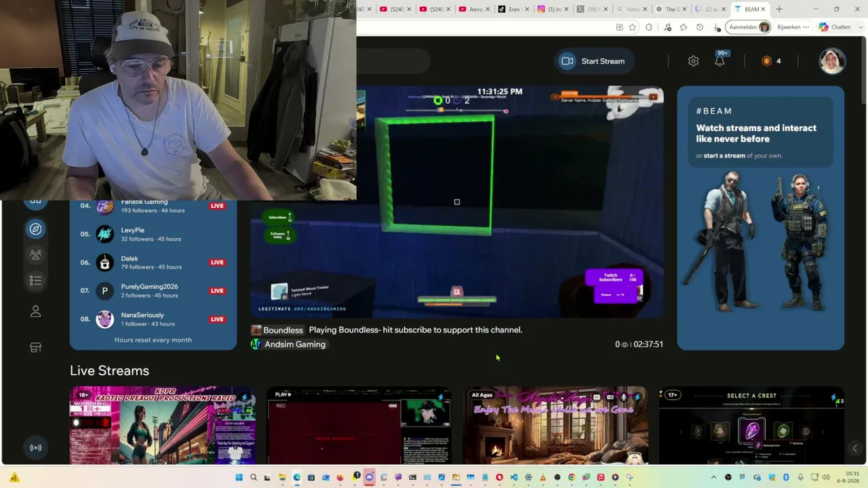The width and height of the screenshot is (868, 488).
Task: Collapse the side arrow at right page edge
Action: (854, 448)
